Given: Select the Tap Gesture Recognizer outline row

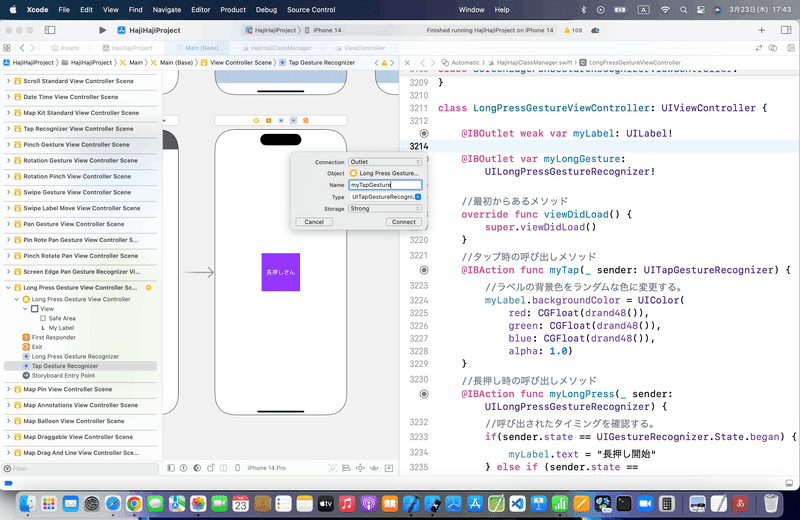Looking at the screenshot, I should pos(80,366).
